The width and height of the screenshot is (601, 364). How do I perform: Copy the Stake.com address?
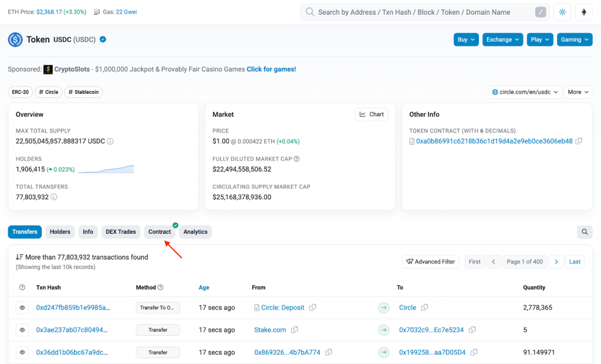point(295,329)
